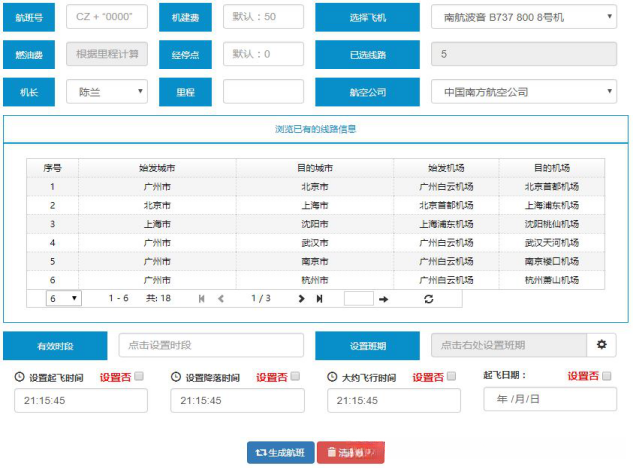Screen dimensions: 633x468
Task: Click clock icon beside 设置起飞时间
Action: pyautogui.click(x=19, y=377)
